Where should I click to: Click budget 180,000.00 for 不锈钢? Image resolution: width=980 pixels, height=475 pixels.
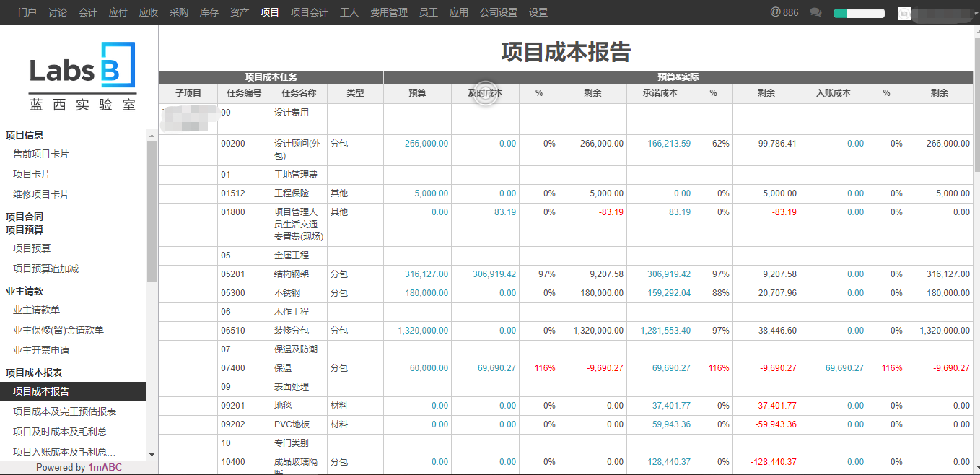(426, 293)
